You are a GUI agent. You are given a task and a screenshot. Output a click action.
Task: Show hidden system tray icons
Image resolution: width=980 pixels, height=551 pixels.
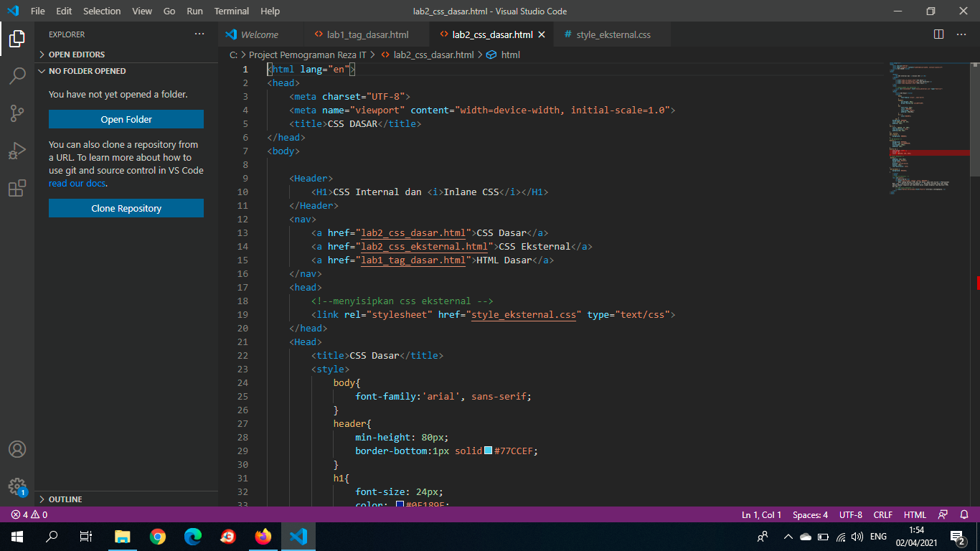(x=788, y=537)
